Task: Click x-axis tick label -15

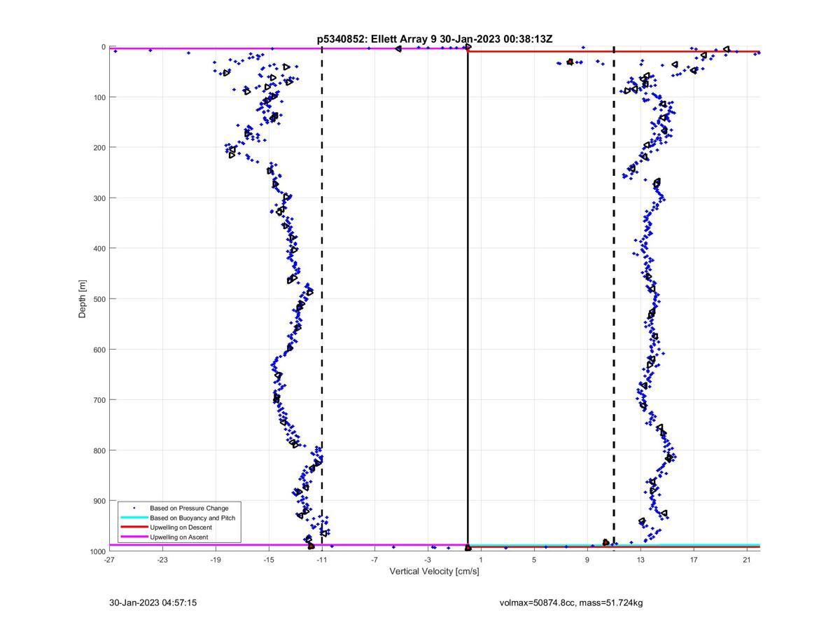Action: point(269,560)
